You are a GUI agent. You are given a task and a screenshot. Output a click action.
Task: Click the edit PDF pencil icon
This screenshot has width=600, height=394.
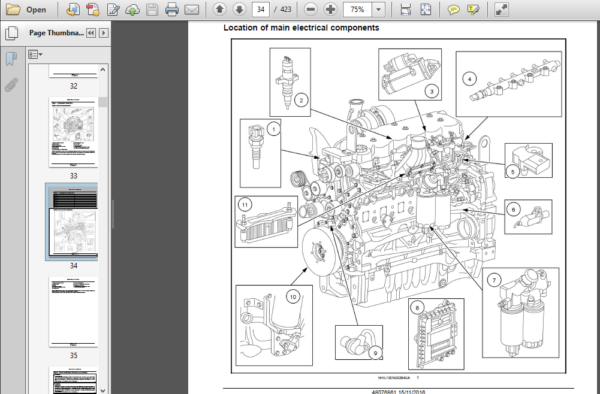[112, 10]
